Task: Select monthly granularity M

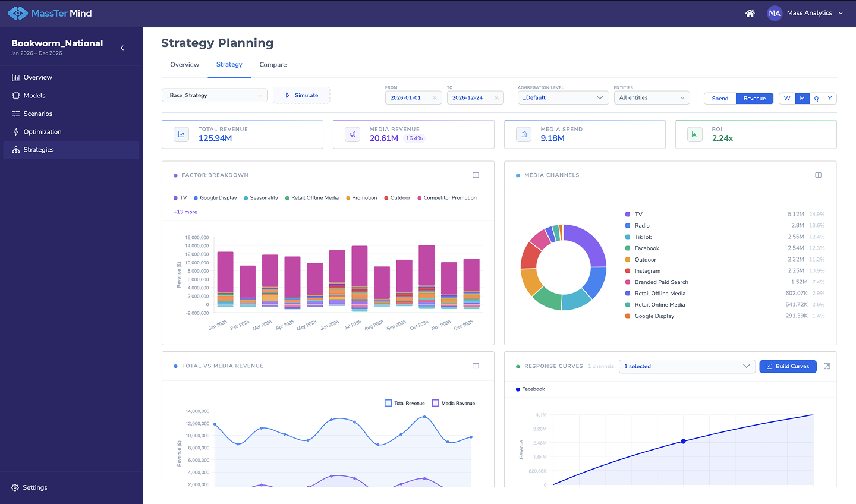Action: pos(802,99)
